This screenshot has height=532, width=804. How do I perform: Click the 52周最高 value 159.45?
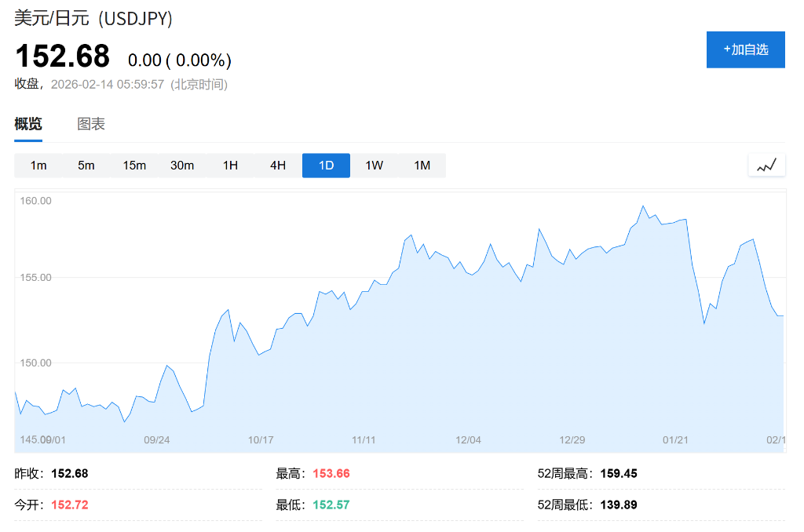(619, 474)
